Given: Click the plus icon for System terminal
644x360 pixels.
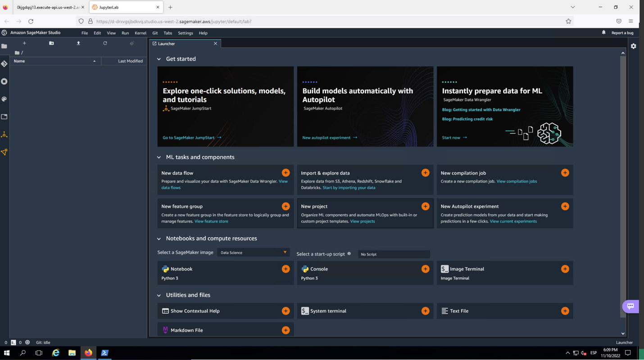Looking at the screenshot, I should coord(425,311).
